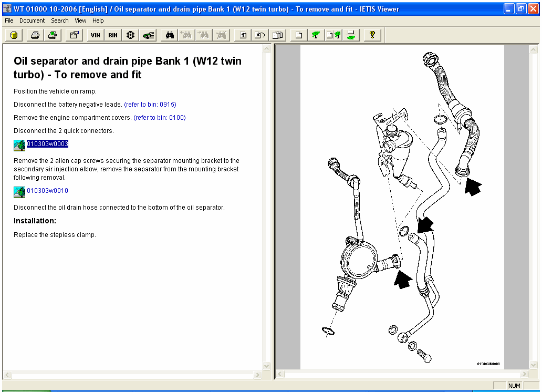The image size is (542, 392).
Task: Click the NUM indicator in the status bar
Action: [x=514, y=385]
